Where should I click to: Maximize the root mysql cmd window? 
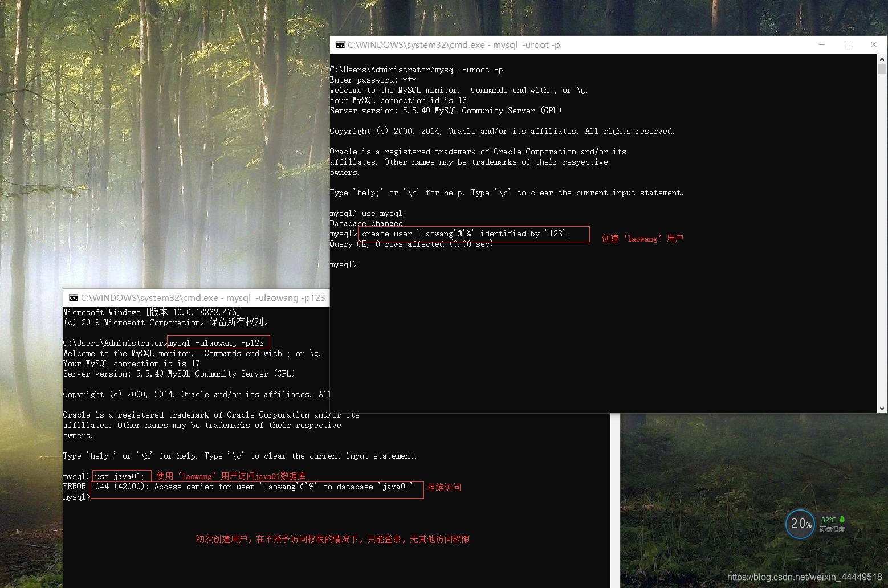pos(848,45)
